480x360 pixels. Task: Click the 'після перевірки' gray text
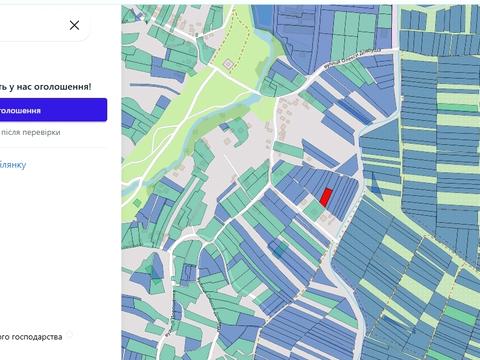30,132
